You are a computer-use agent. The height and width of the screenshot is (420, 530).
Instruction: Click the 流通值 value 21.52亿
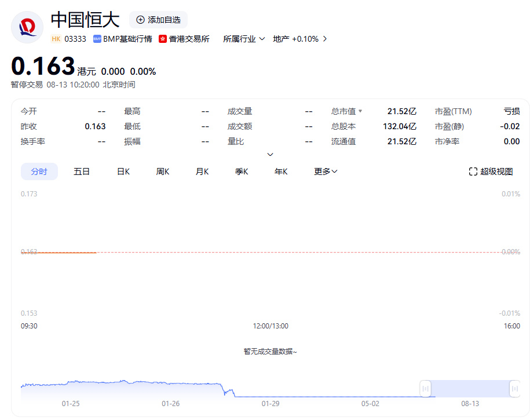402,141
